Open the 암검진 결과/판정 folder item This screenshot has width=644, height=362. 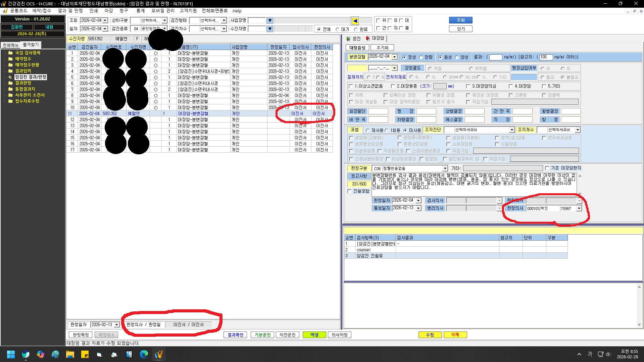click(x=31, y=77)
